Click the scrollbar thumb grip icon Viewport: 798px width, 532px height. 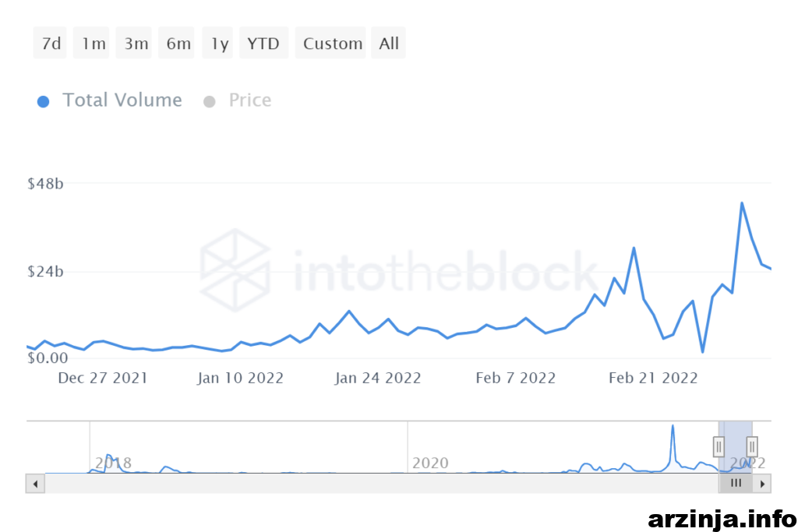coord(736,483)
